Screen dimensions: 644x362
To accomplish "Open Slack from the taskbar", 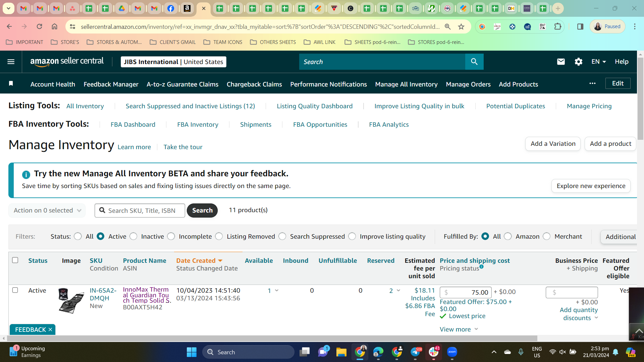I will [x=433, y=352].
